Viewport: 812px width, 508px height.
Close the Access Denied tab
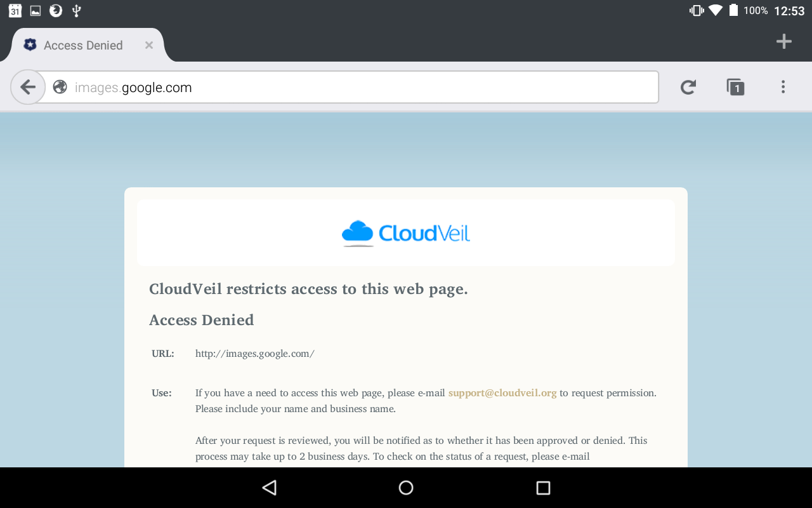pyautogui.click(x=149, y=45)
